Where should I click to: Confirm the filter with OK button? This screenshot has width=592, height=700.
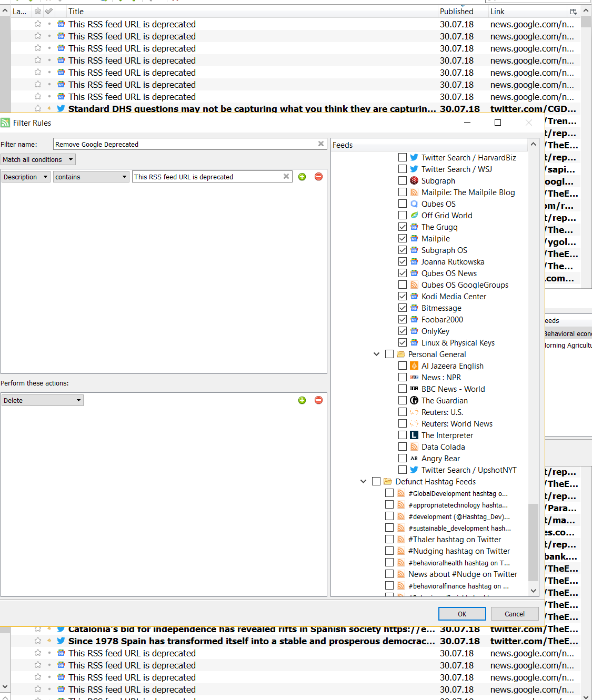pos(462,614)
